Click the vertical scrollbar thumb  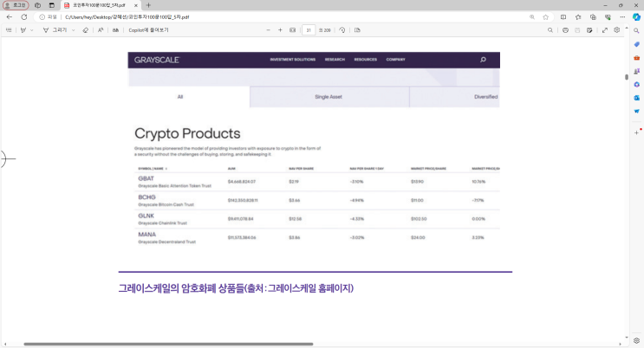point(627,77)
